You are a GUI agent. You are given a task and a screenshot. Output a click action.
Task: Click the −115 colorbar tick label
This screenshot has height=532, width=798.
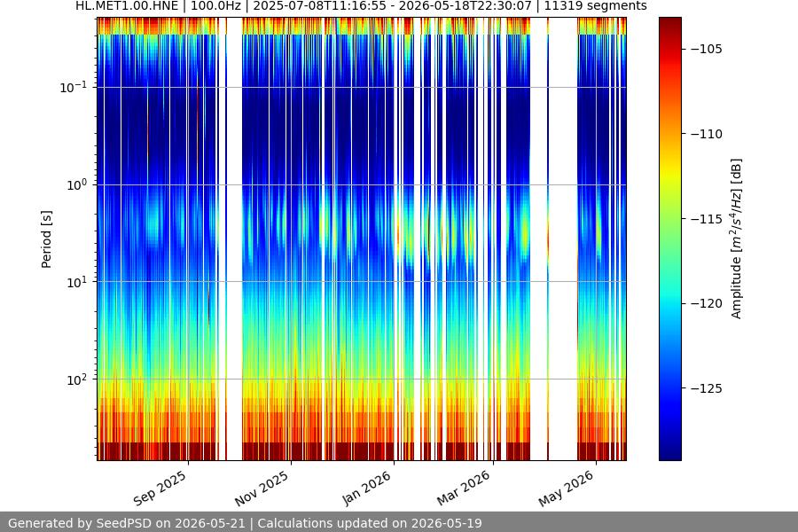707,219
